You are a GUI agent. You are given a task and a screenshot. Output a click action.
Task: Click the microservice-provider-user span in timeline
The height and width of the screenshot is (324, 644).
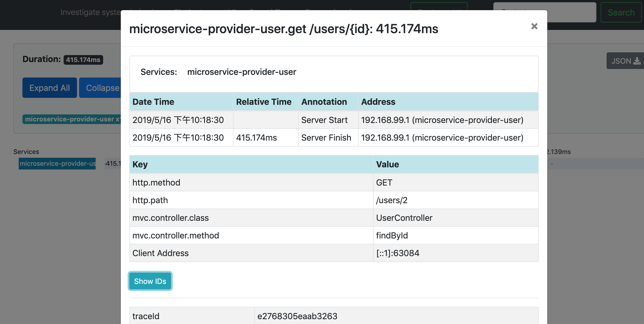[57, 164]
